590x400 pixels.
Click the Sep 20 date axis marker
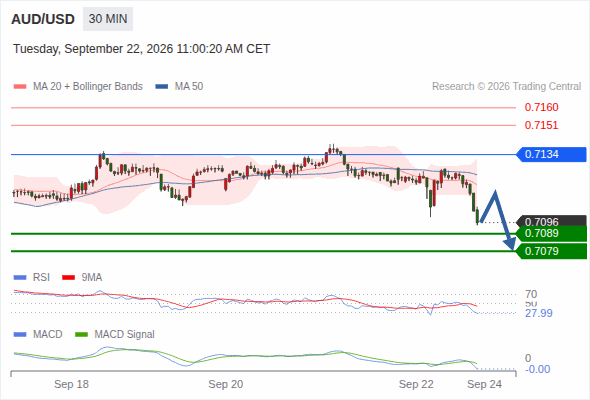pyautogui.click(x=226, y=384)
